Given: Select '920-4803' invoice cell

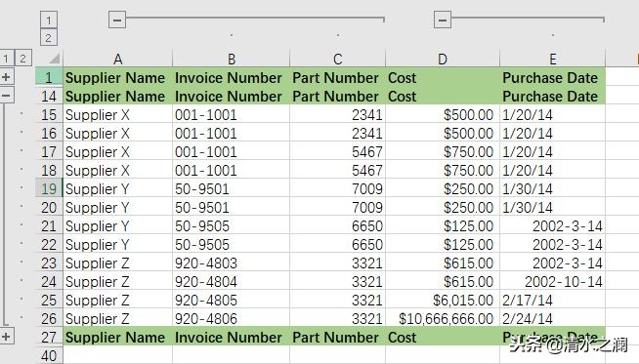Looking at the screenshot, I should [231, 263].
